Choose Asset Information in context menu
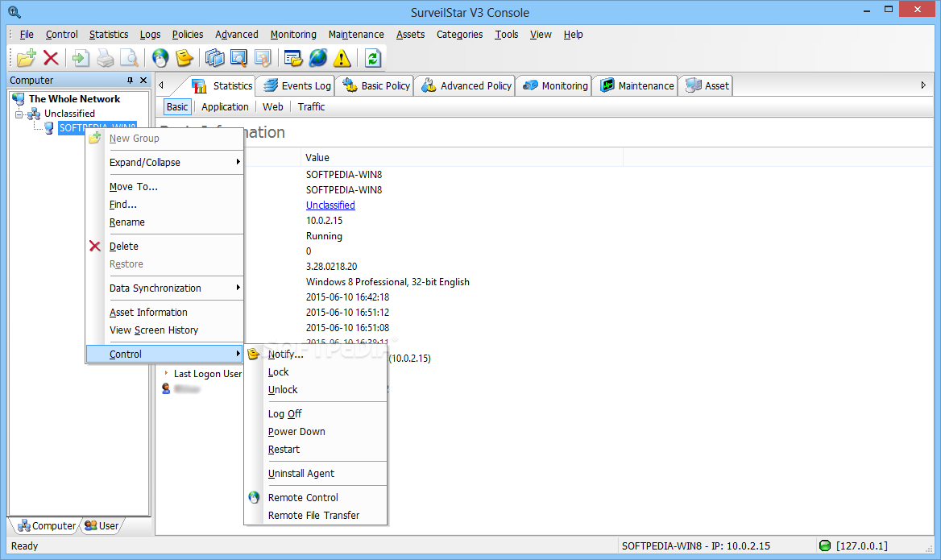The image size is (941, 560). (165, 312)
